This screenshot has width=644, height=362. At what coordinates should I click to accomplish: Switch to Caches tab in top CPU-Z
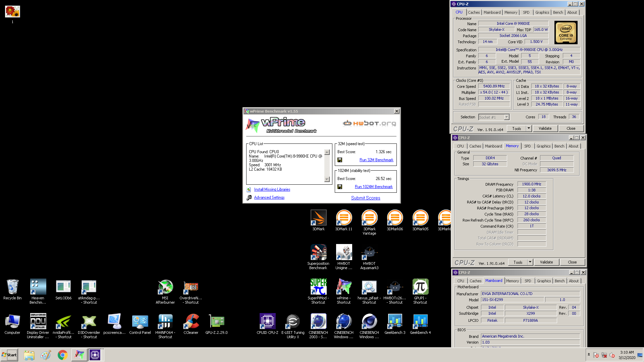coord(474,12)
